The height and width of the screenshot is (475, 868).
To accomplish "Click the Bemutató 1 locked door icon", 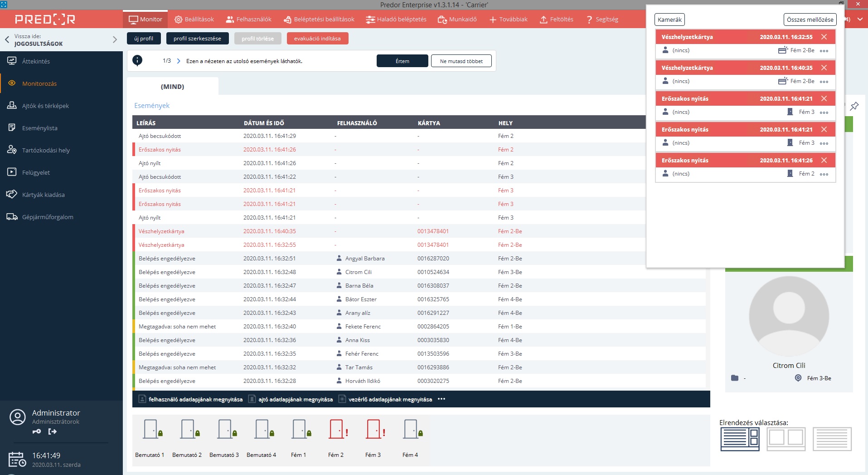I will 152,429.
